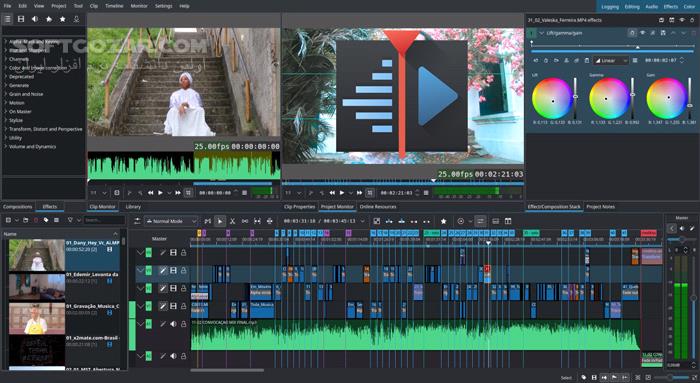Open the Linear keyframe interpolation dropdown
Image resolution: width=700 pixels, height=383 pixels.
[x=611, y=60]
